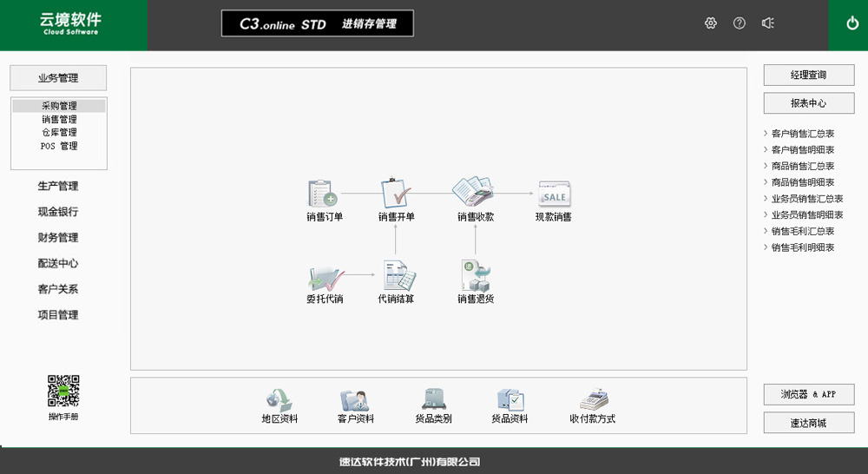Click the settings gear in header

tap(711, 23)
